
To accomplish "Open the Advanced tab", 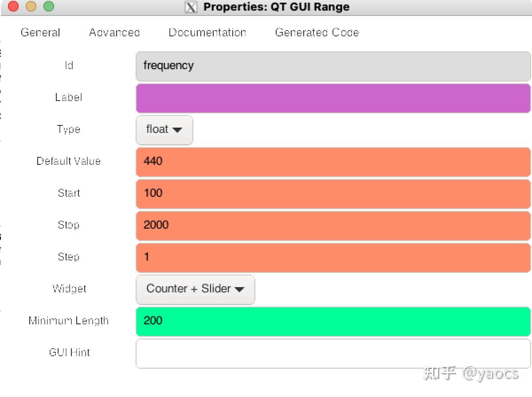I will pos(114,32).
